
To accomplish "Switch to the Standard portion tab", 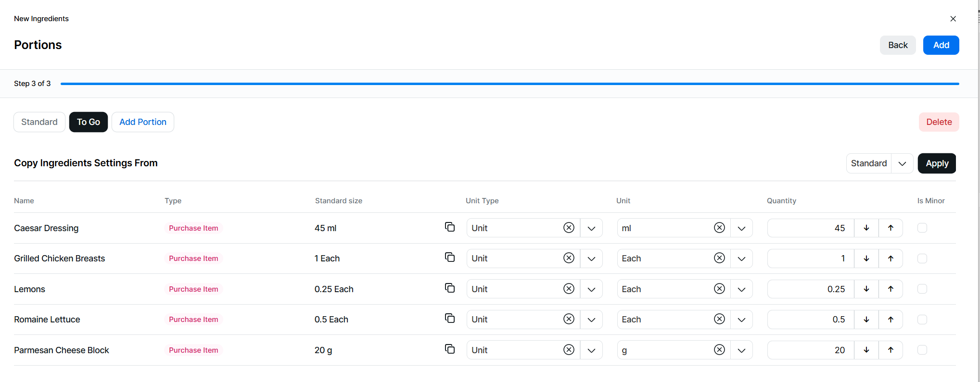I will coord(39,122).
